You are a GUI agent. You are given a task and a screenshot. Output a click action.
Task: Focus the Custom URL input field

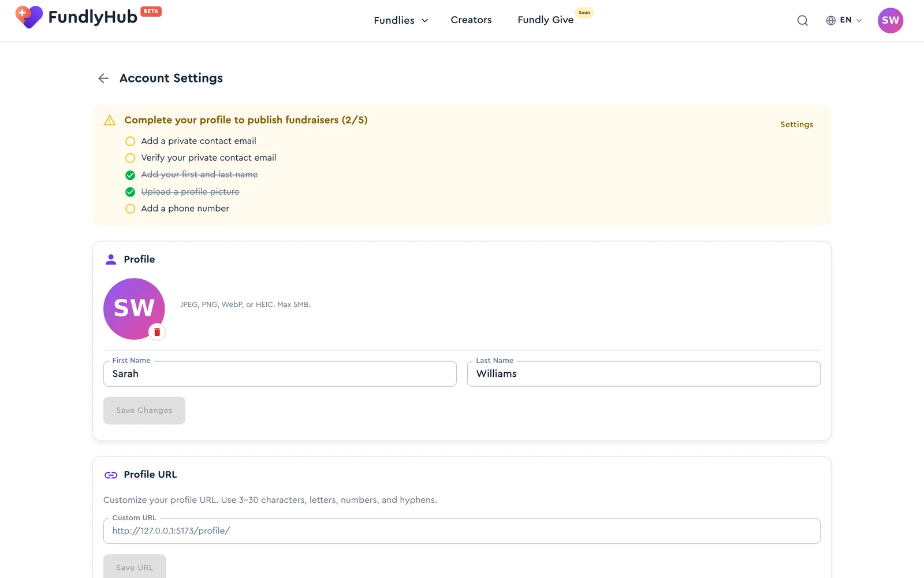click(462, 531)
